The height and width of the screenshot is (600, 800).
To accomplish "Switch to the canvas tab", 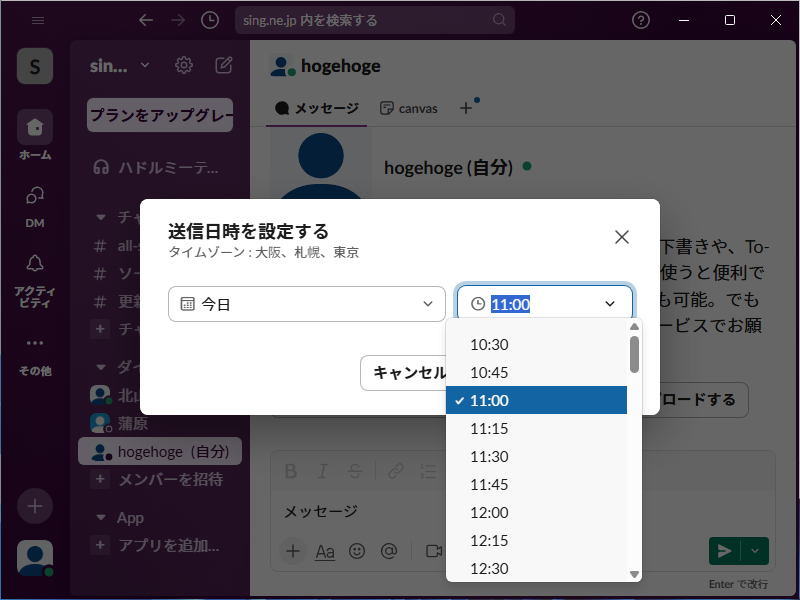I will [409, 108].
